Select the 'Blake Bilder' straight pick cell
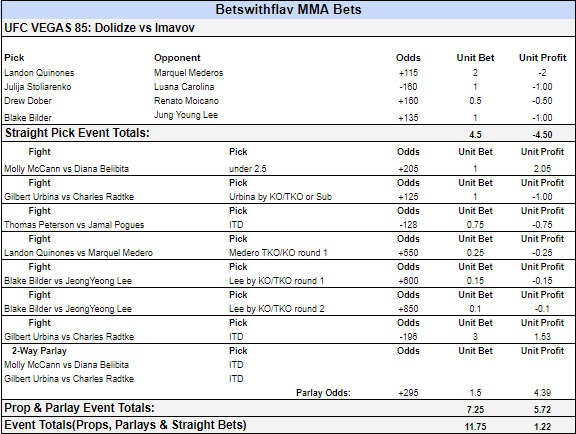 pyautogui.click(x=28, y=118)
